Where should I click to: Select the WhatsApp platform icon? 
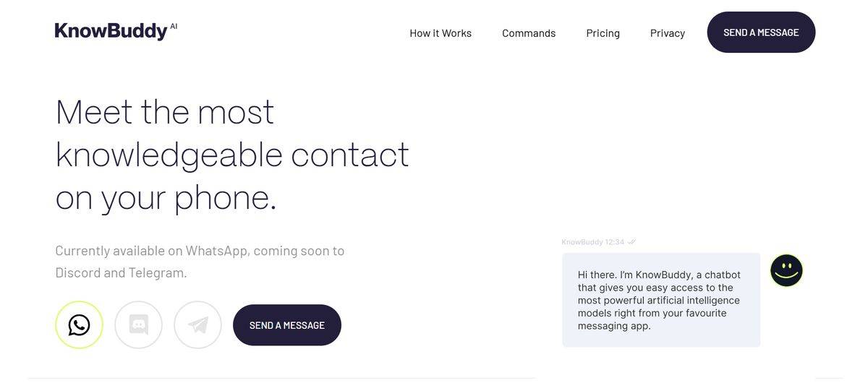point(79,325)
